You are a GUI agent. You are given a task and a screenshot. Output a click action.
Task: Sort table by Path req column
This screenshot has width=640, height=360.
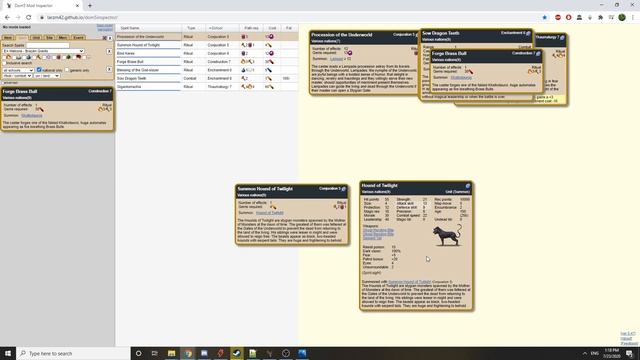(251, 28)
